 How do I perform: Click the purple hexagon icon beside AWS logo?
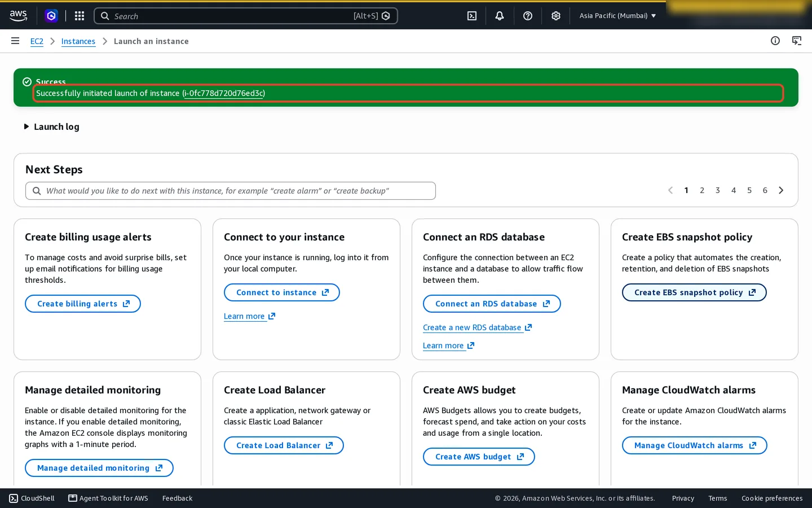51,16
